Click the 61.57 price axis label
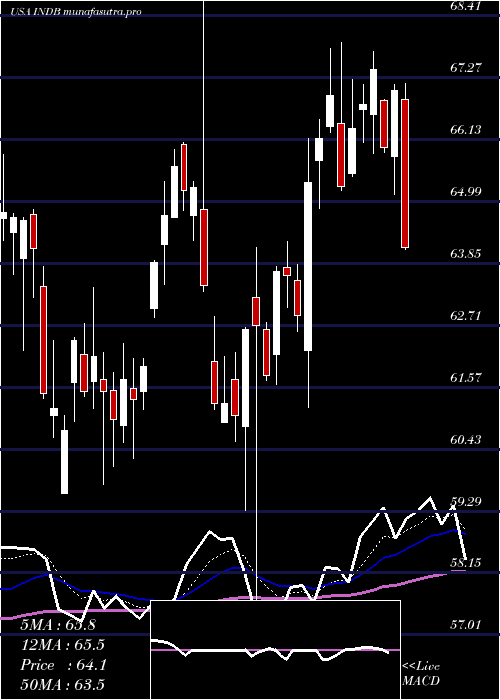 click(467, 378)
